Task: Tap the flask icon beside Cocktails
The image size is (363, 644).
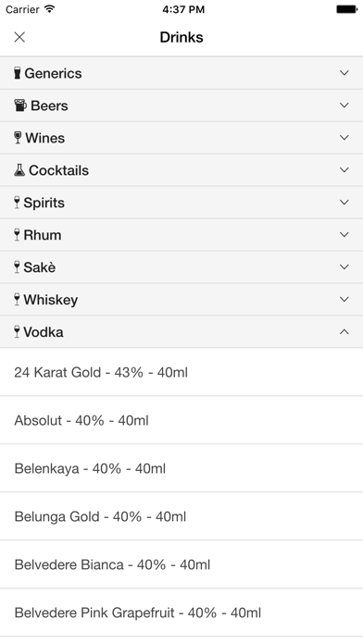Action: click(19, 170)
